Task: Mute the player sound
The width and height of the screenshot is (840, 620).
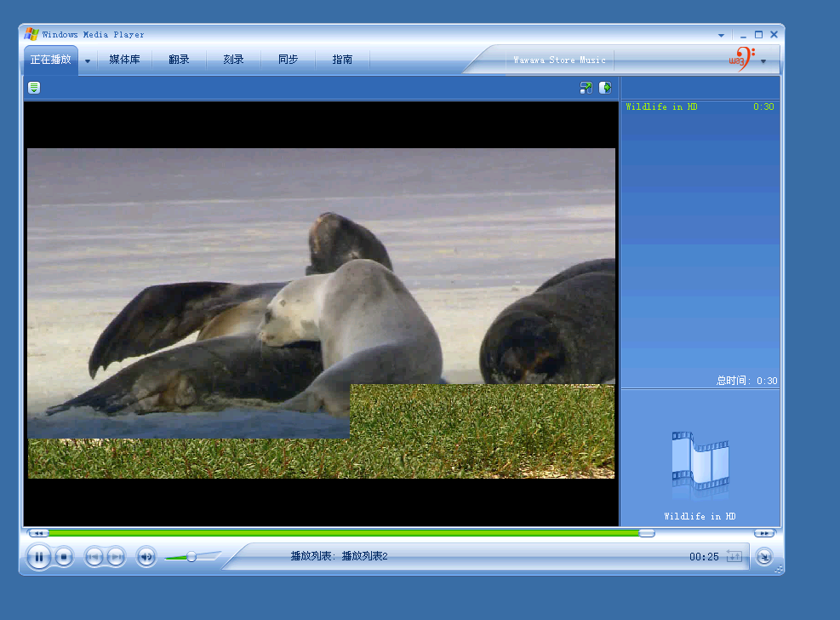Action: coord(146,557)
